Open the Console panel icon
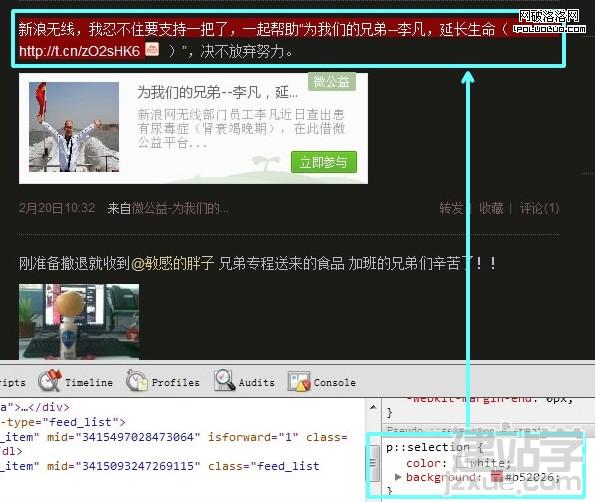This screenshot has width=596, height=502. 299,381
